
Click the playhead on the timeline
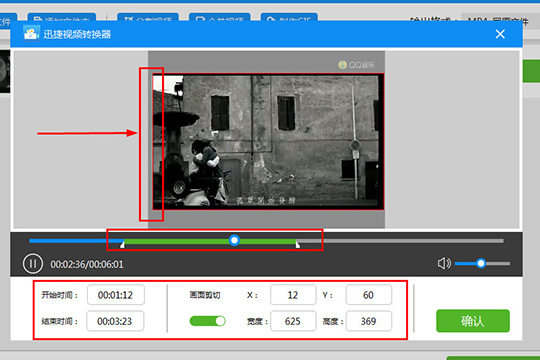tap(235, 240)
